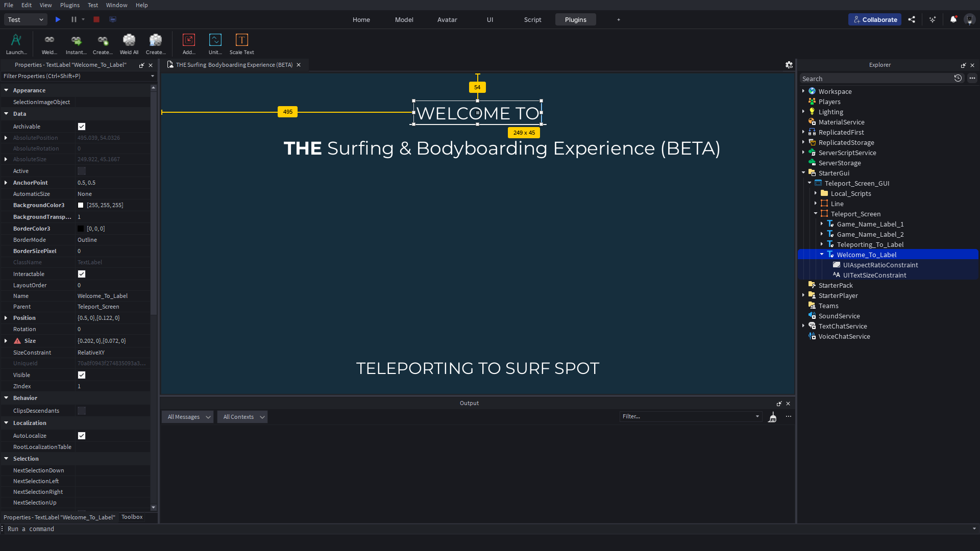Expand the Local_Scripts folder

(816, 193)
